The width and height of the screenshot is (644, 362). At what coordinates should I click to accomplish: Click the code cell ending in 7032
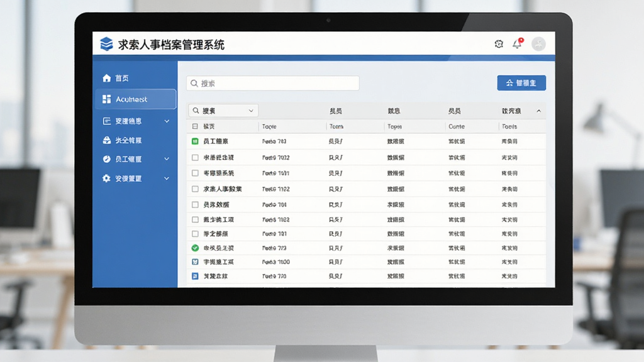coord(276,158)
